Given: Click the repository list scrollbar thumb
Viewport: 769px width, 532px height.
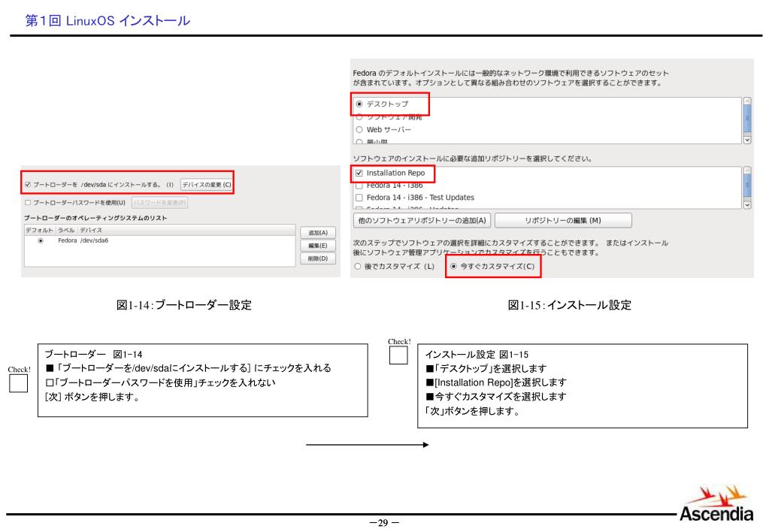Looking at the screenshot, I should point(747,185).
